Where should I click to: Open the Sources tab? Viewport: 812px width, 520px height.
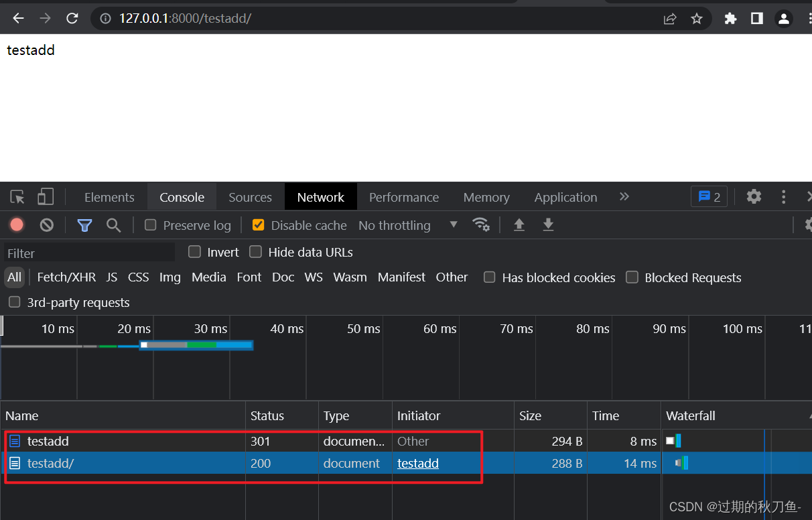pos(250,197)
